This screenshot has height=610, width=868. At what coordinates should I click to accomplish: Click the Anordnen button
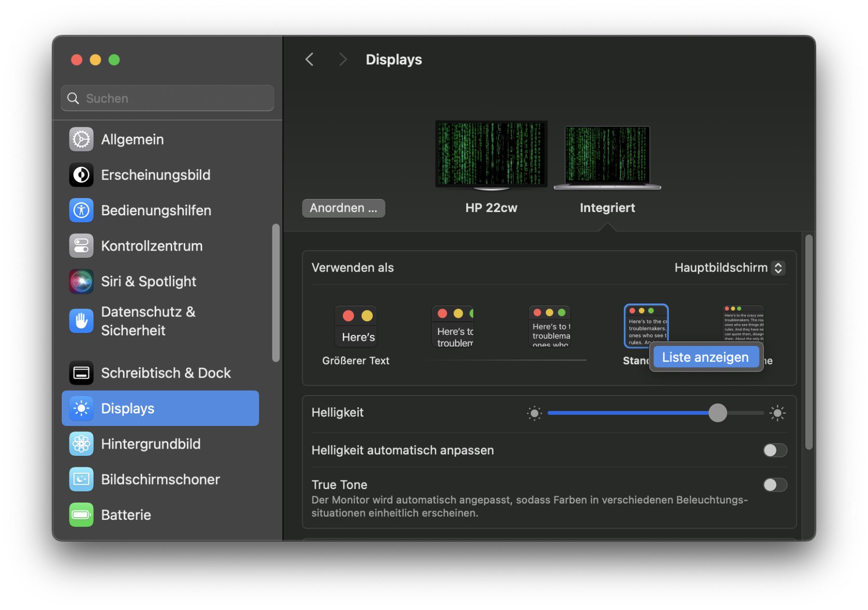pos(343,208)
